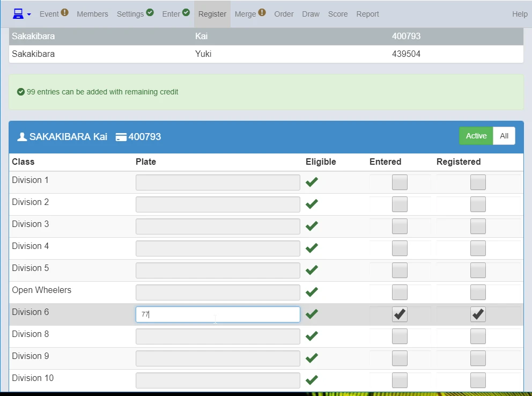Open the Draw menu item
This screenshot has width=532, height=396.
tap(311, 14)
